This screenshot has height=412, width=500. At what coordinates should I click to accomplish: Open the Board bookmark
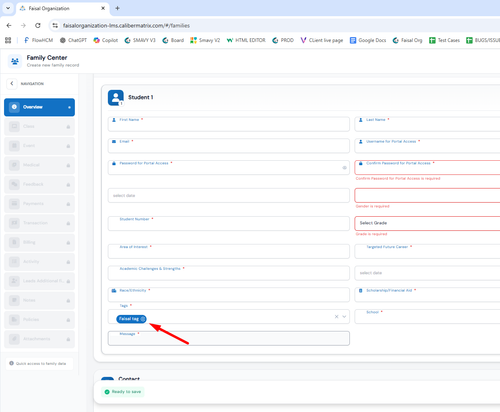tap(173, 40)
